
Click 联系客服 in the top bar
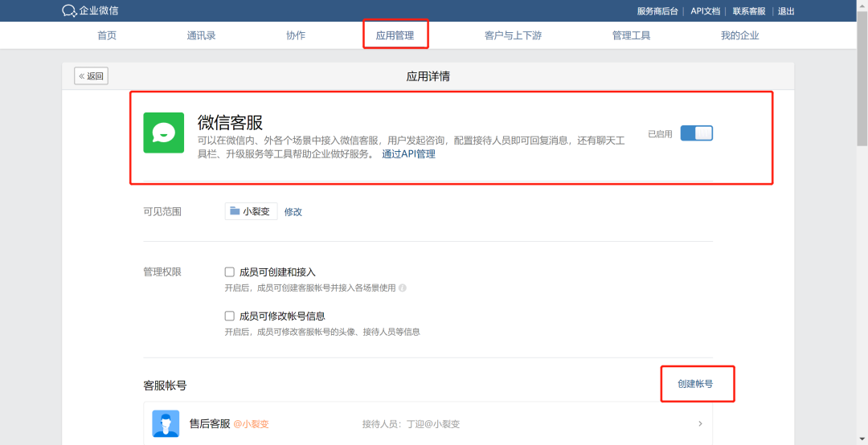point(749,11)
